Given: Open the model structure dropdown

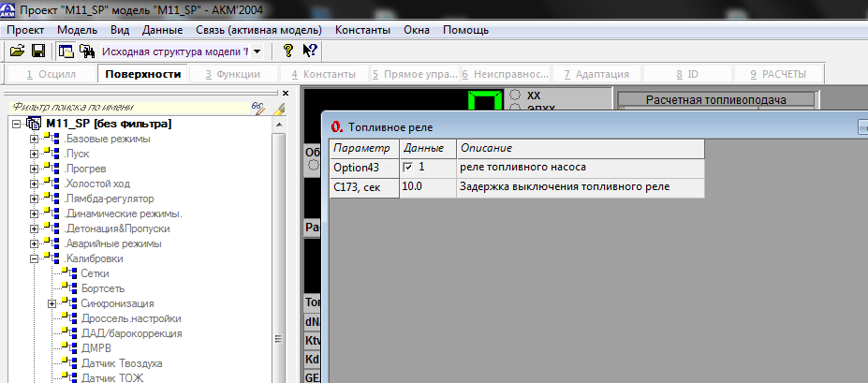Looking at the screenshot, I should point(257,51).
